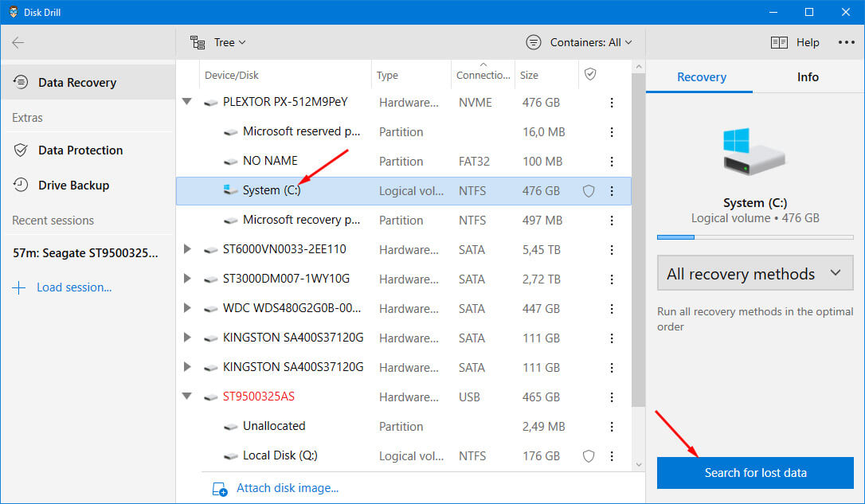Select the Recovery tab
This screenshot has width=865, height=504.
pos(701,77)
